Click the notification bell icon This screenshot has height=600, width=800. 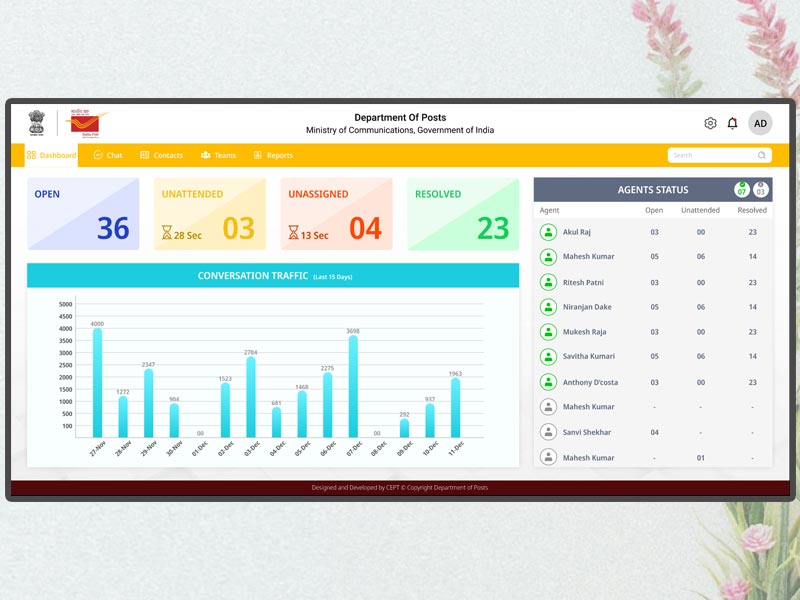(x=732, y=123)
